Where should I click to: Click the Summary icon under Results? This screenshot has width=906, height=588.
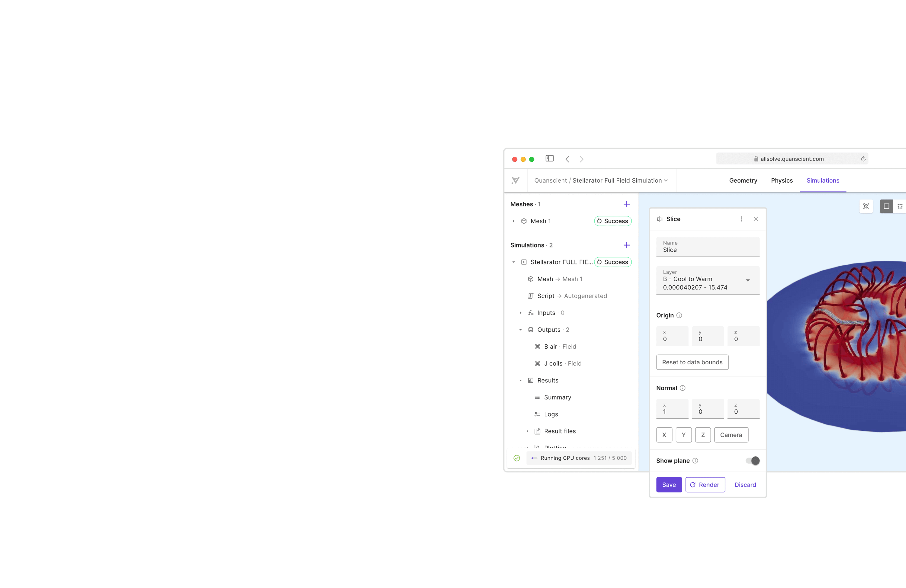tap(537, 397)
